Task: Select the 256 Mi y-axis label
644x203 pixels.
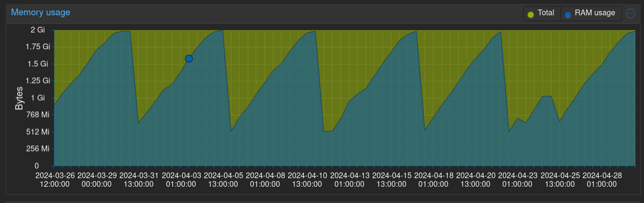Action: [38, 149]
